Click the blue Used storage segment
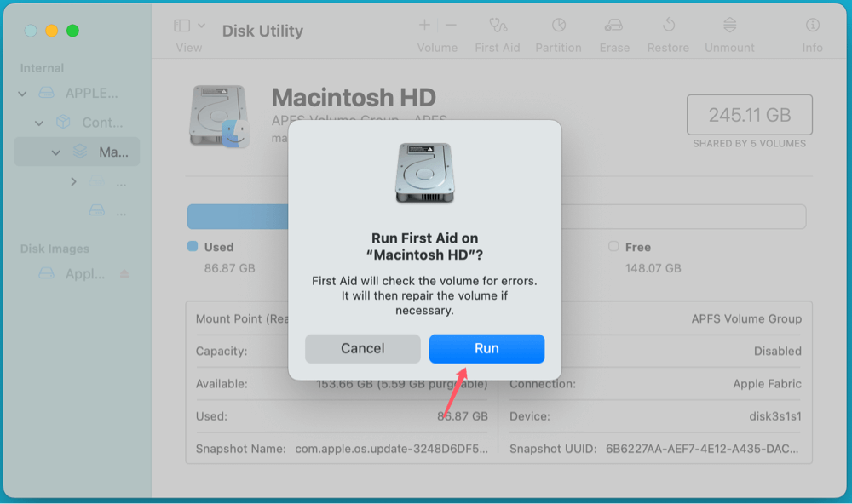 coord(237,216)
